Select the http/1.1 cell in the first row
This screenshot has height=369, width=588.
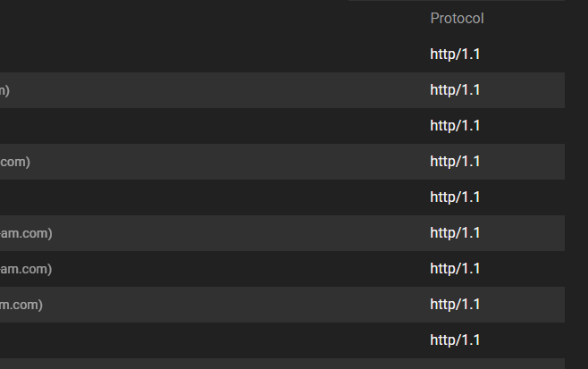click(455, 55)
